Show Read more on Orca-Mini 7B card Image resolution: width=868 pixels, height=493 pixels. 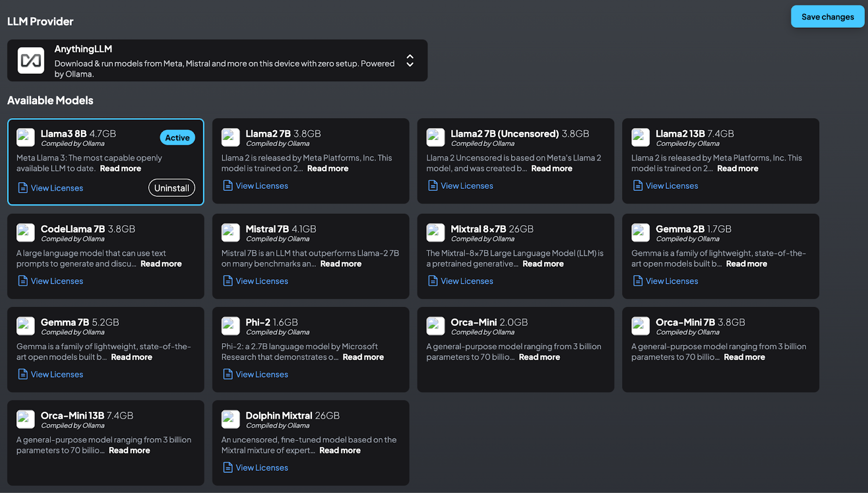click(x=744, y=357)
